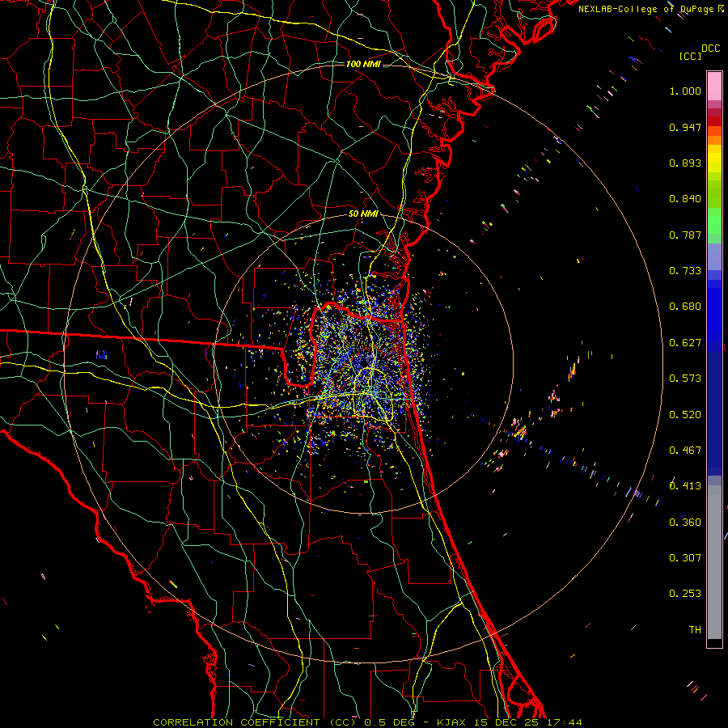
Task: Pick the black bottom segment of color bar
Action: (x=714, y=642)
